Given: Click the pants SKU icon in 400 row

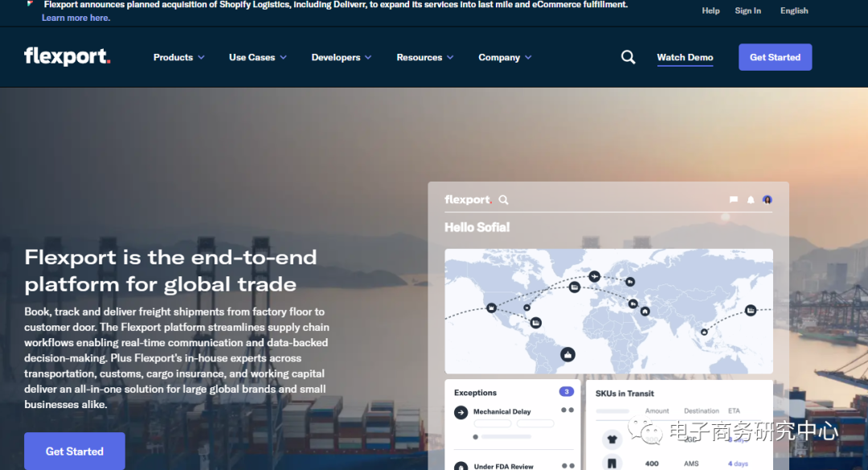Looking at the screenshot, I should point(612,463).
